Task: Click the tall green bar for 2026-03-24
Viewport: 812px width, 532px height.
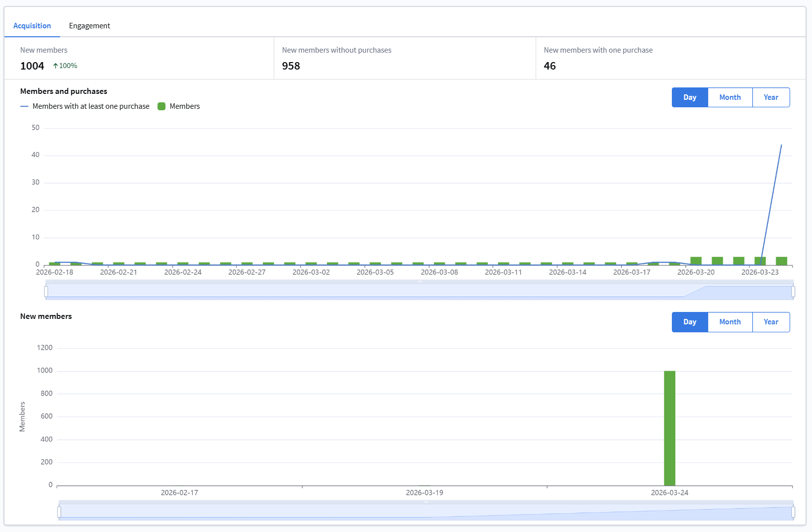Action: click(x=669, y=428)
